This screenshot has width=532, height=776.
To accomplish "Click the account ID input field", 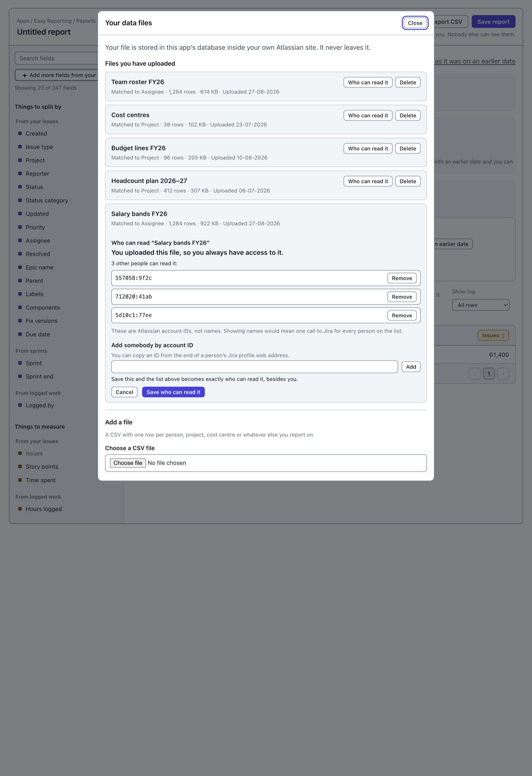I will (x=254, y=367).
